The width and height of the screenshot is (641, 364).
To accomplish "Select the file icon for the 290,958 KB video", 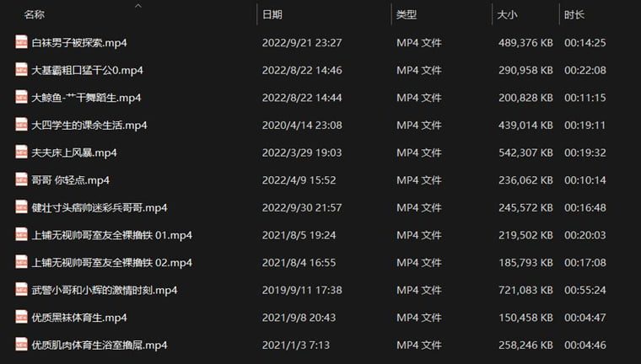I will tap(21, 69).
